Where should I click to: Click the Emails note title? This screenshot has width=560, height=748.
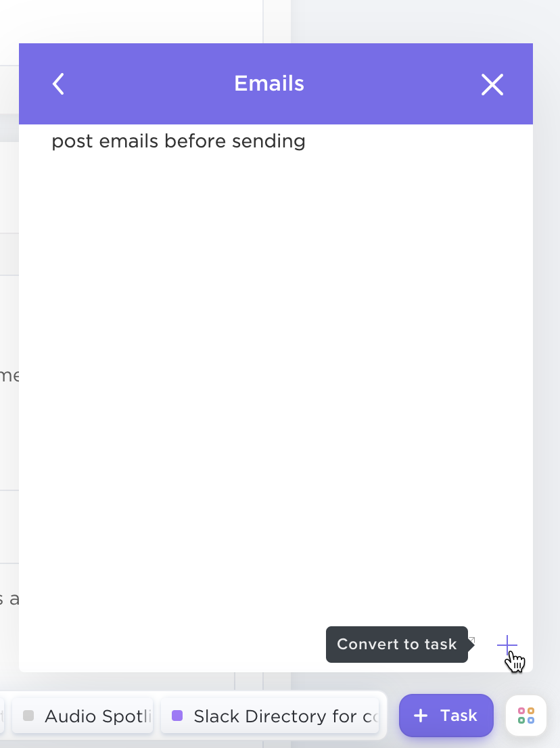(x=269, y=83)
